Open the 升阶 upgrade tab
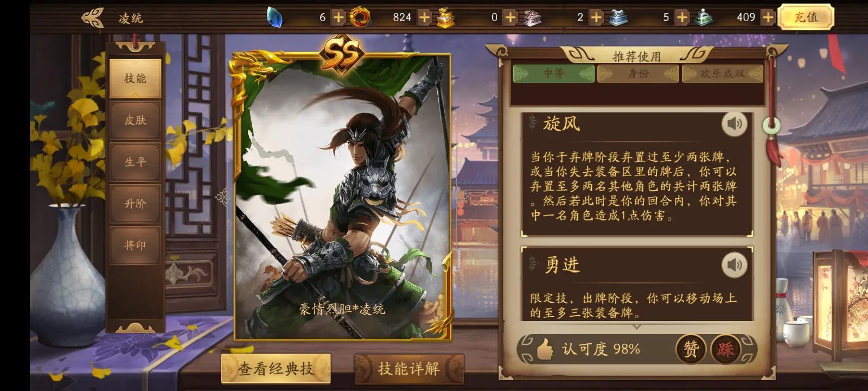 tap(135, 204)
